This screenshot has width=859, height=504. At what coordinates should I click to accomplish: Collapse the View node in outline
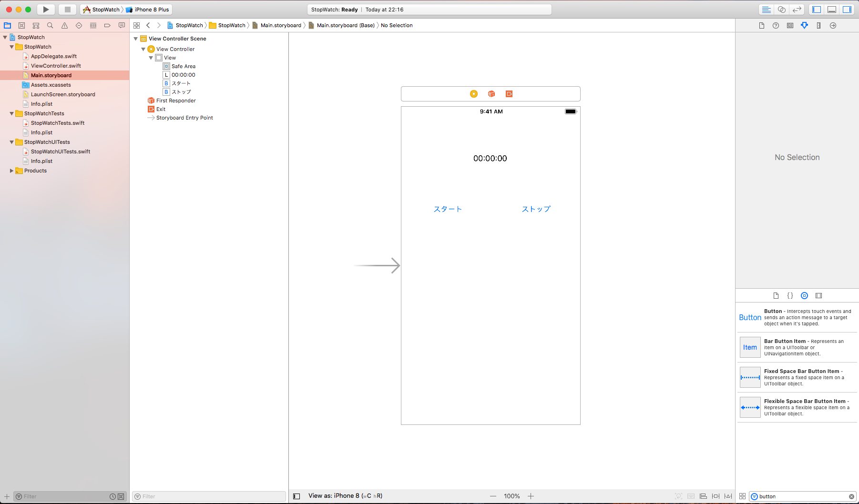pyautogui.click(x=151, y=58)
